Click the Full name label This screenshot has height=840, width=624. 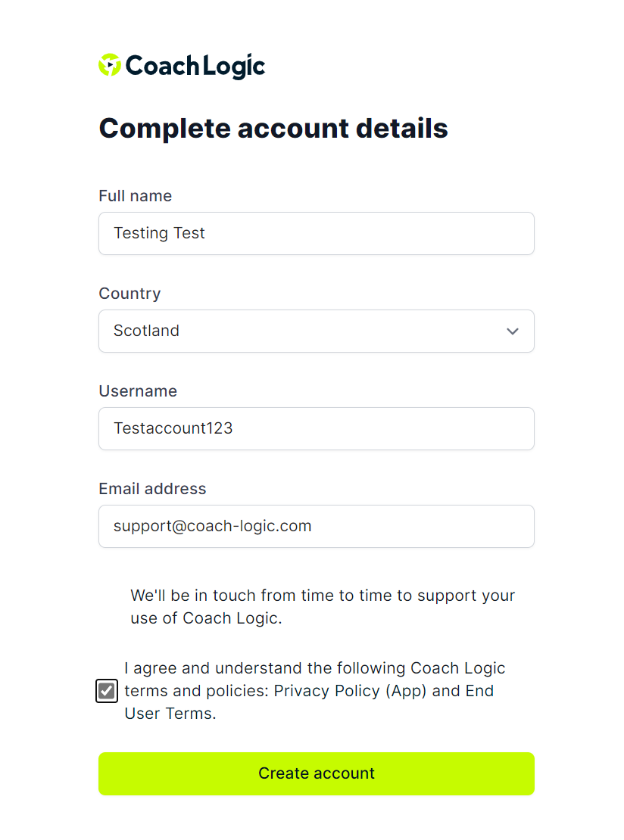pyautogui.click(x=135, y=195)
